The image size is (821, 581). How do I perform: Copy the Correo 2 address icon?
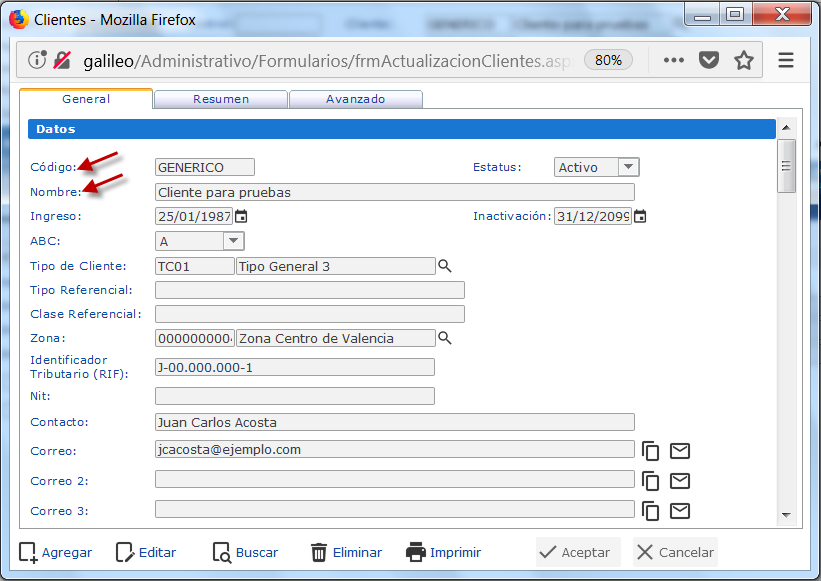tap(650, 481)
